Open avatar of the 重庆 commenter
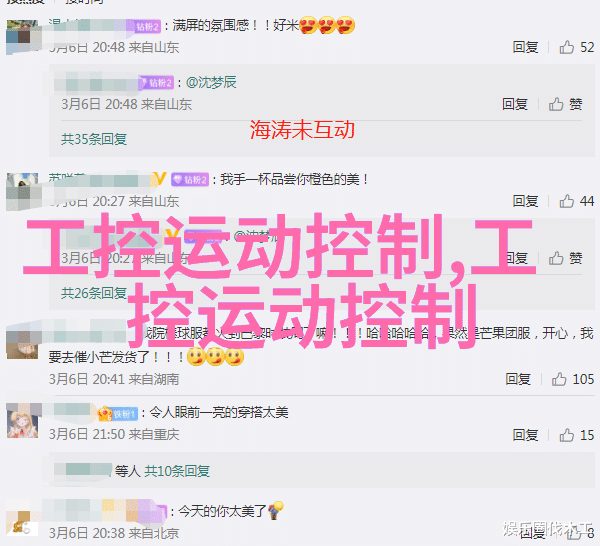This screenshot has height=546, width=600. click(23, 422)
